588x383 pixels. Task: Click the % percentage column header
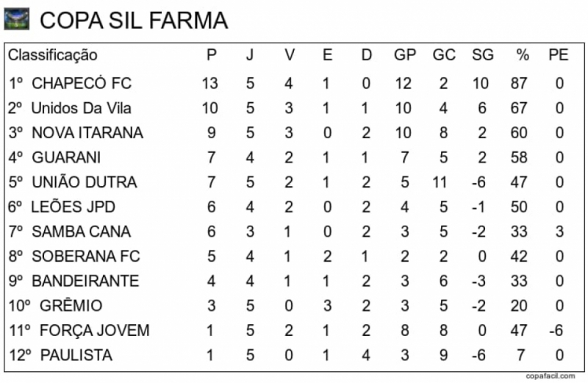click(x=523, y=55)
